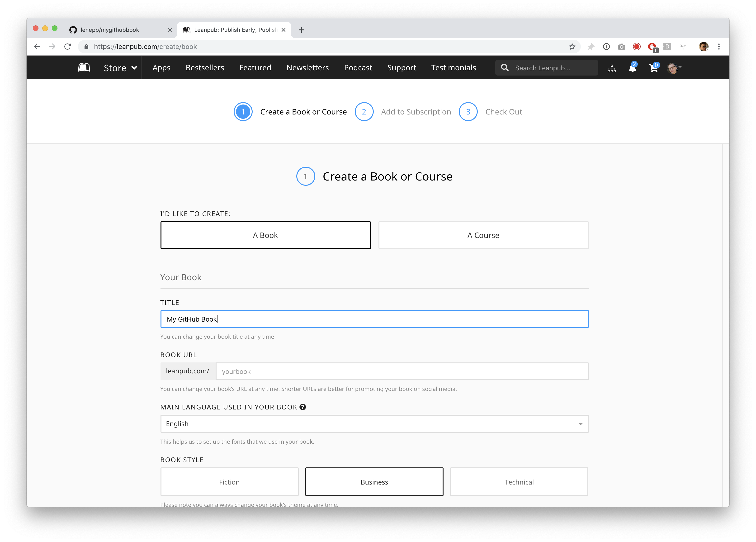Open the shopping cart icon
The width and height of the screenshot is (756, 542).
click(654, 68)
